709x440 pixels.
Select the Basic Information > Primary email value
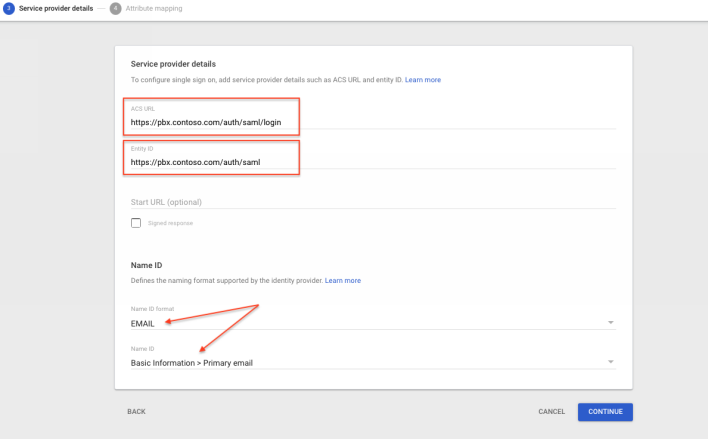point(192,362)
